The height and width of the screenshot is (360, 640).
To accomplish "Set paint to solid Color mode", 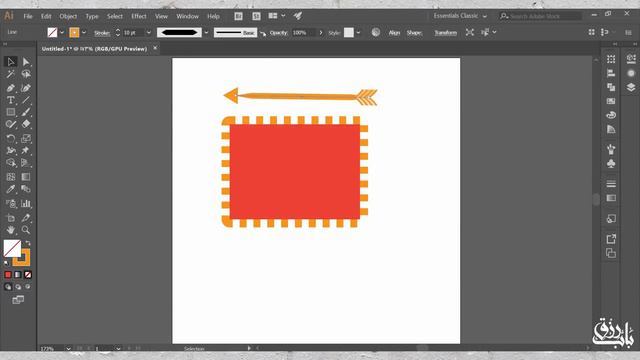I will tap(8, 275).
